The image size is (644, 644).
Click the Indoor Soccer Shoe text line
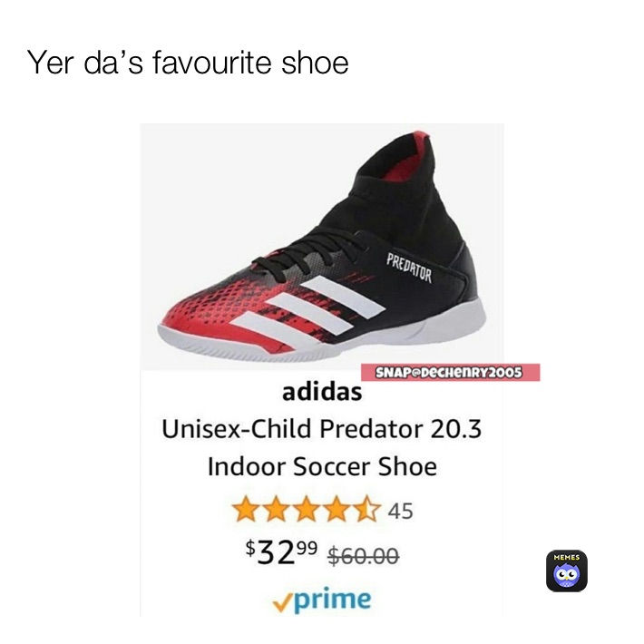click(x=322, y=467)
